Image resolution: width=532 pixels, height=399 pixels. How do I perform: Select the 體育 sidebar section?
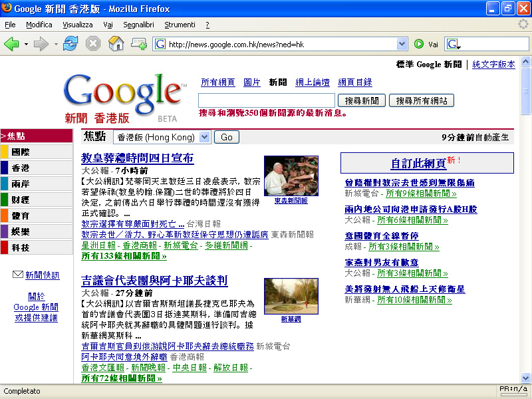(37, 215)
